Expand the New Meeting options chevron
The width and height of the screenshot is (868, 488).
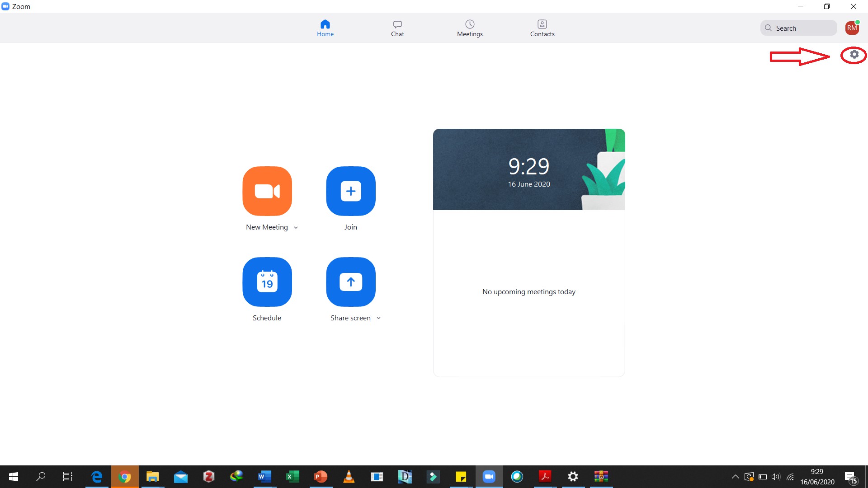coord(296,228)
